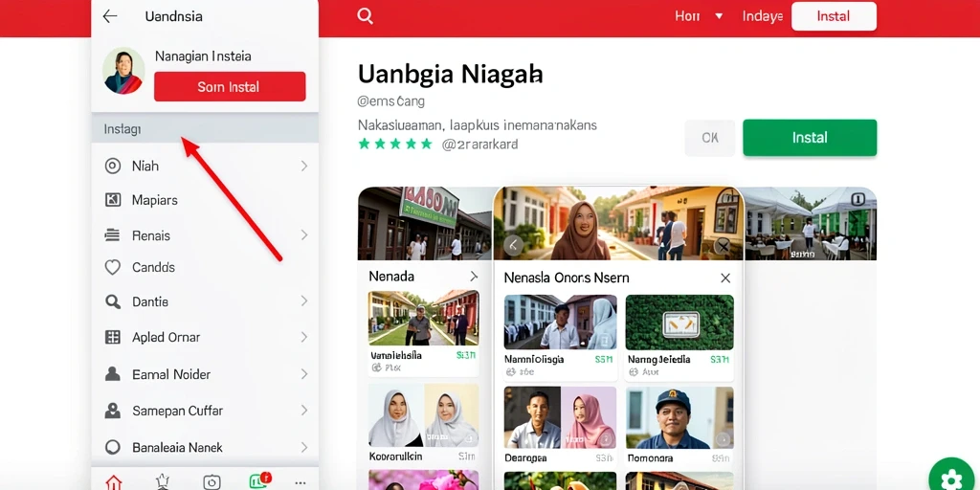This screenshot has height=490, width=980.
Task: Click the Niah target icon
Action: [113, 166]
